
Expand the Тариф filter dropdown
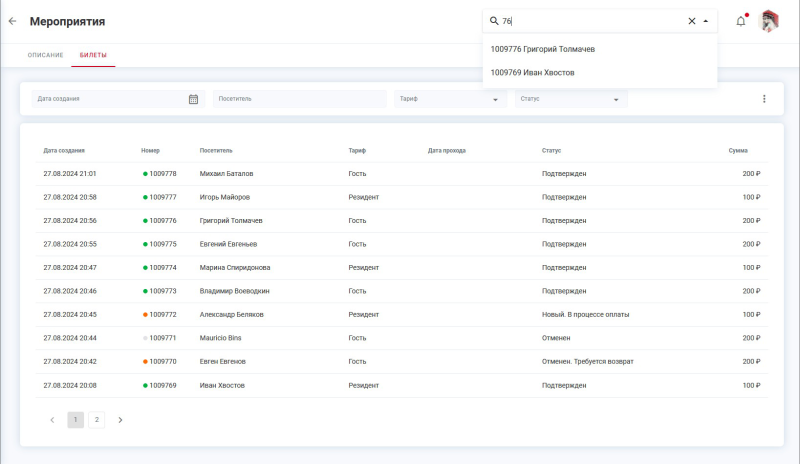[448, 99]
